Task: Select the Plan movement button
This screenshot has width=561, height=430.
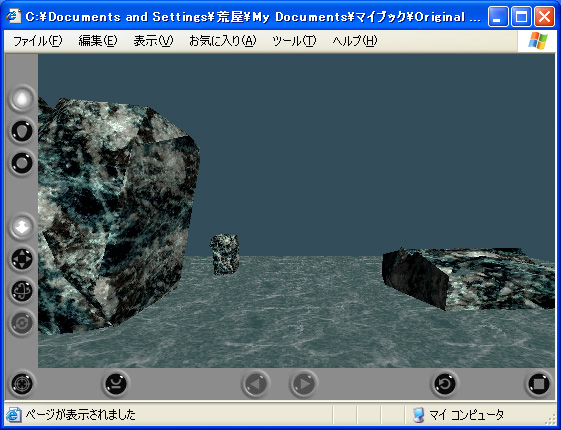Action: 21,227
